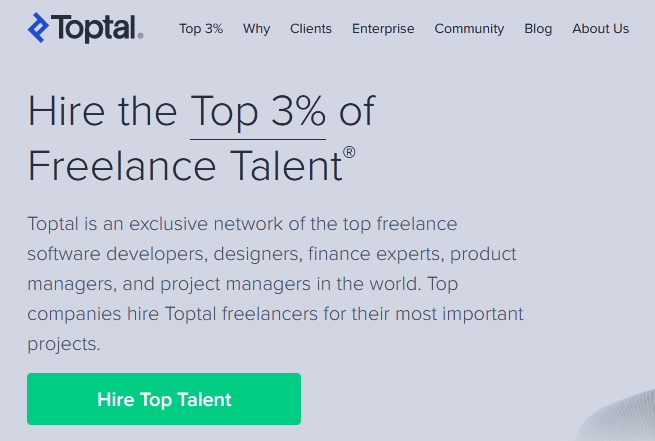The image size is (655, 441).
Task: Click the Hire Top Talent green button
Action: tap(164, 399)
